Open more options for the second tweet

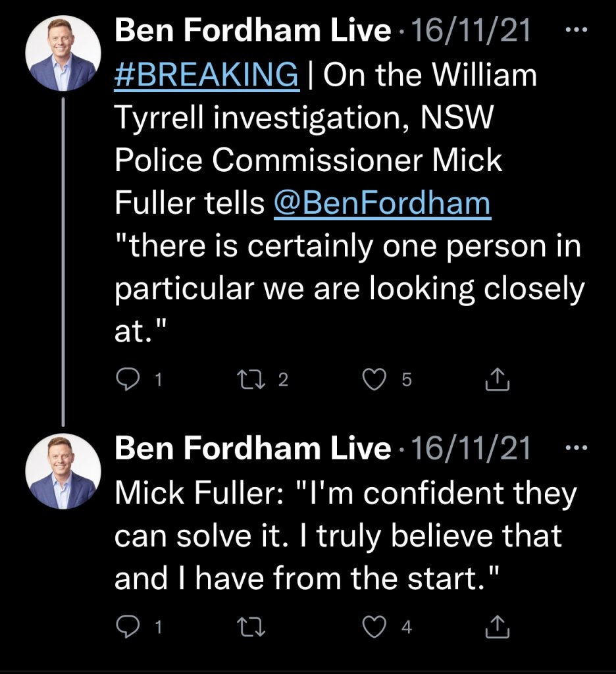point(577,449)
